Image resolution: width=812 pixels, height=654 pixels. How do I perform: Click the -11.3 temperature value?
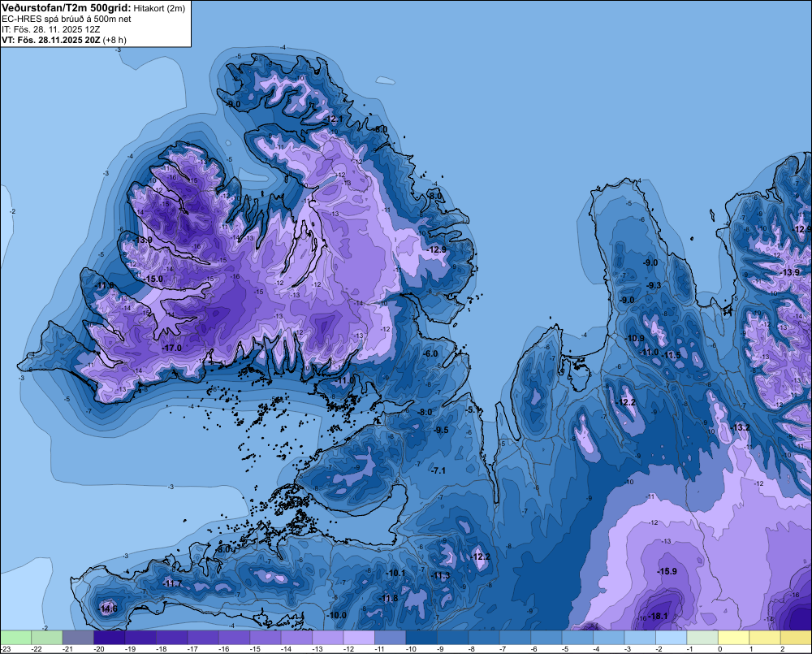[x=441, y=575]
